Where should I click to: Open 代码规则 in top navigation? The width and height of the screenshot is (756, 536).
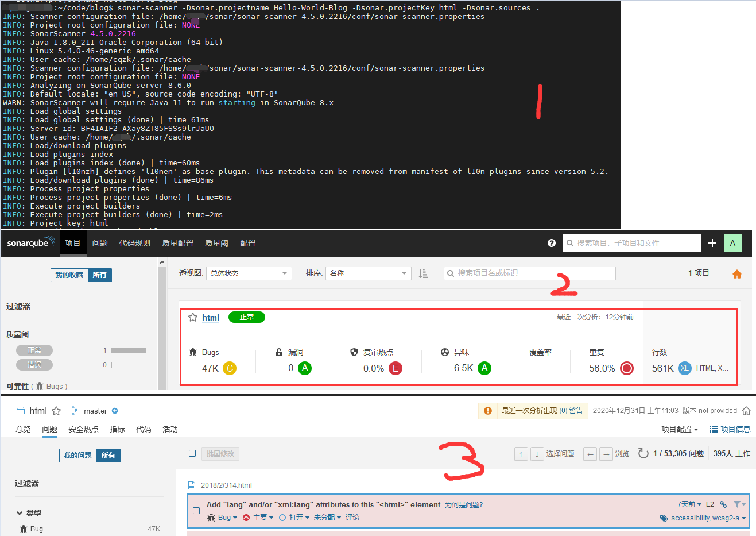pos(135,243)
